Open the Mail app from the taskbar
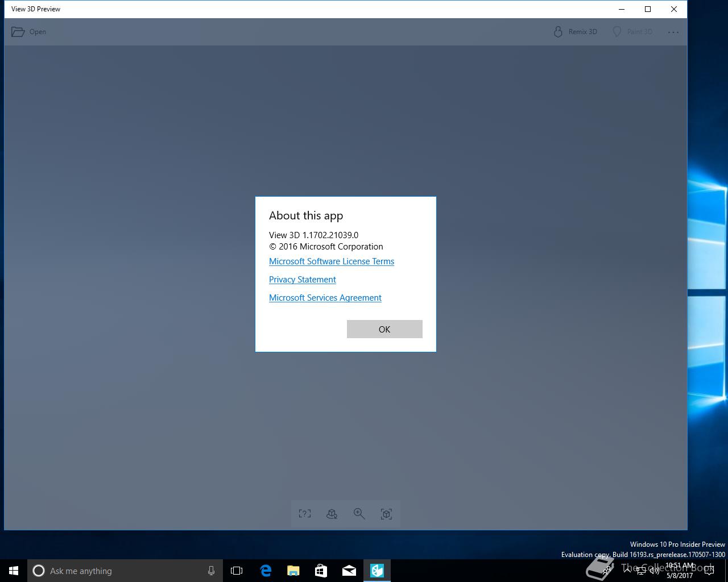 (349, 571)
